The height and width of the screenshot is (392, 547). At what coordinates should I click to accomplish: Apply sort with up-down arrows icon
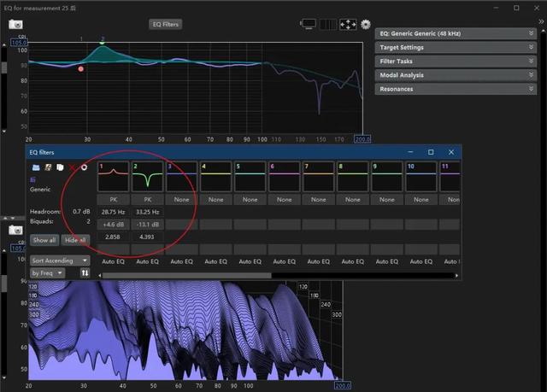(x=85, y=272)
